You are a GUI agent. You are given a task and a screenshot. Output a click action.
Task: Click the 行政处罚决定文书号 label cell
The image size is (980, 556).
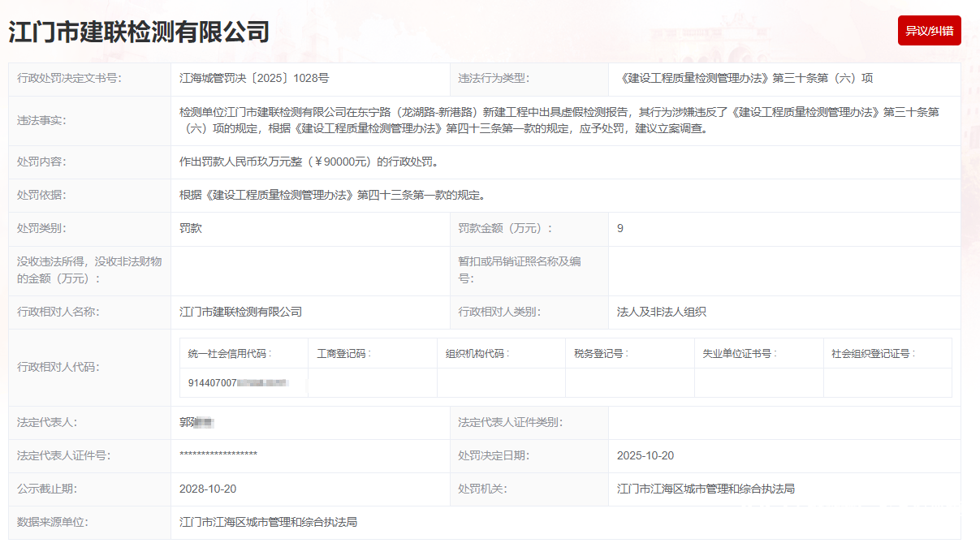pos(89,79)
